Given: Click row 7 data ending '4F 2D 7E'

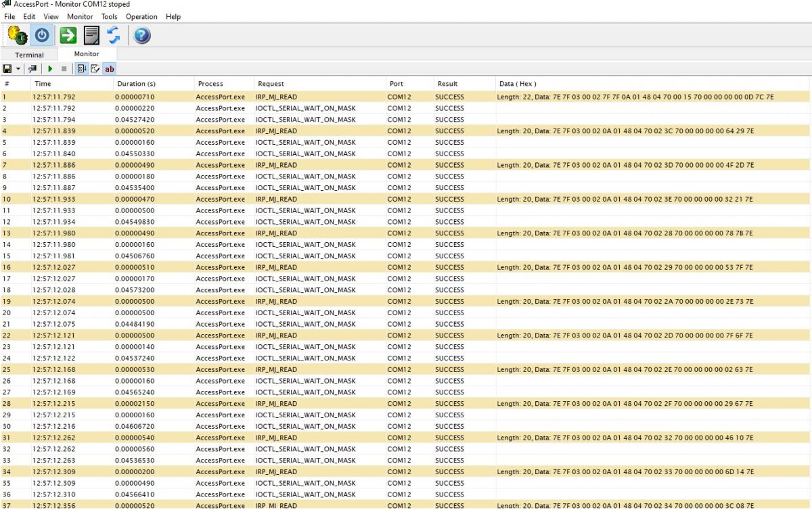Looking at the screenshot, I should (x=625, y=165).
